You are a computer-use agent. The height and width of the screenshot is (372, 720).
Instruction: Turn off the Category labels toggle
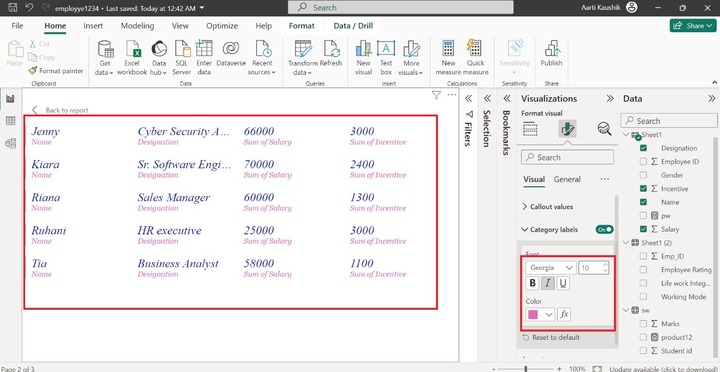tap(604, 230)
